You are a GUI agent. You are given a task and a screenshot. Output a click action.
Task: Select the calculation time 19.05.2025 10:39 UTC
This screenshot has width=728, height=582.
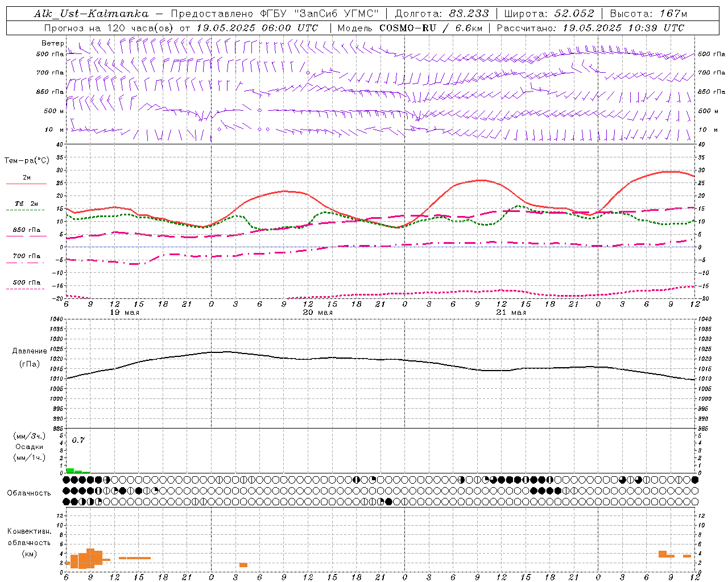point(623,28)
